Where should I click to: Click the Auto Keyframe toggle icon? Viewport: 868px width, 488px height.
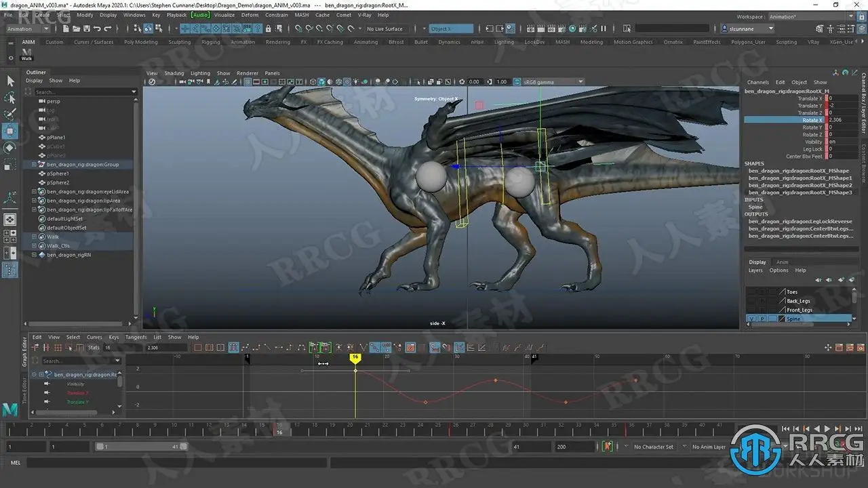(607, 447)
